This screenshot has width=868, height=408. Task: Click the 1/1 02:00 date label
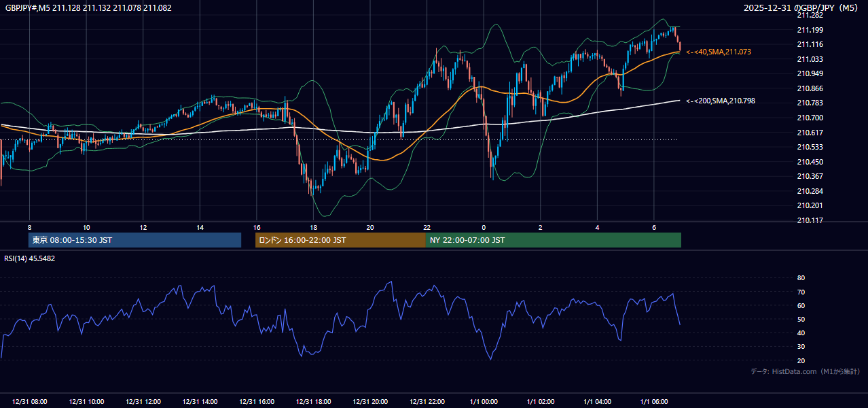pyautogui.click(x=541, y=402)
